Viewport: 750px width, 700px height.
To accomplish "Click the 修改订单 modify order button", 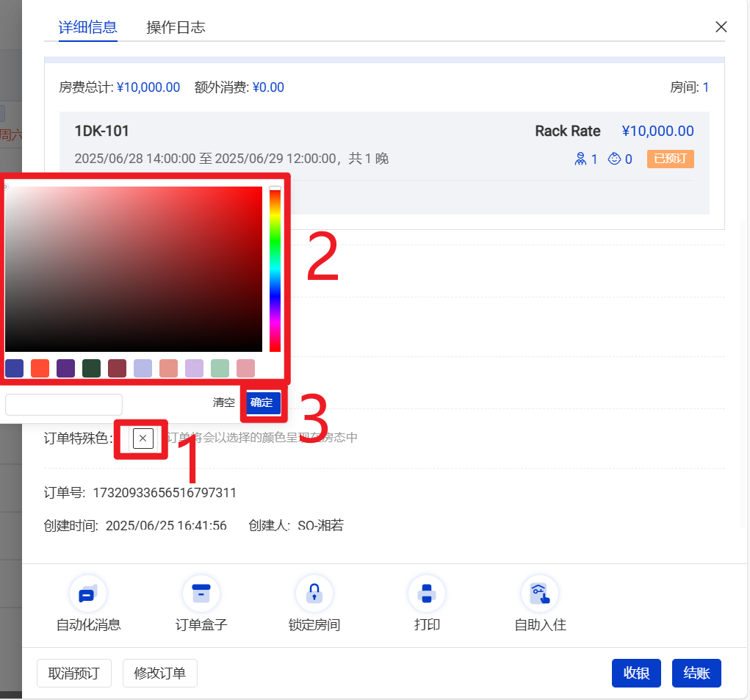I will pos(159,673).
